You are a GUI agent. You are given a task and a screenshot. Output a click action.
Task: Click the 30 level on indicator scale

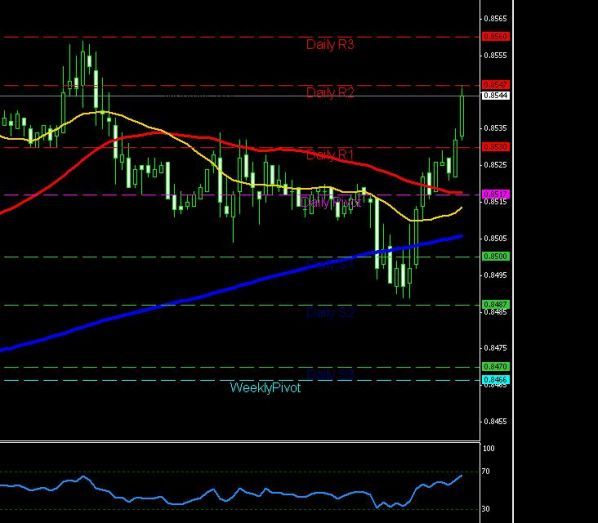point(485,509)
